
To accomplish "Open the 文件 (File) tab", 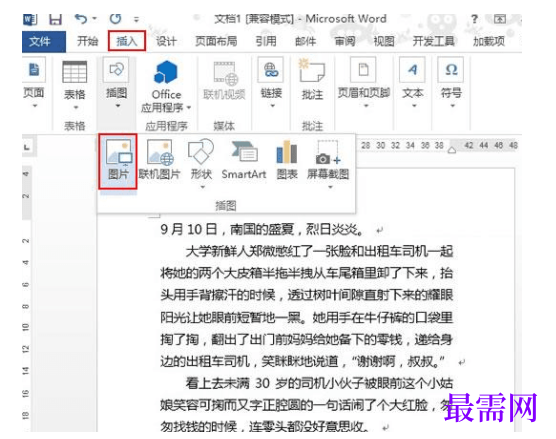I will click(44, 41).
